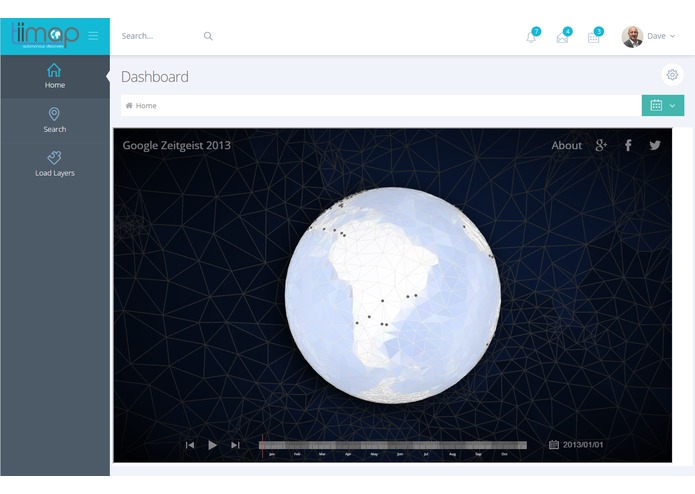Open dashboard settings gear

(672, 75)
